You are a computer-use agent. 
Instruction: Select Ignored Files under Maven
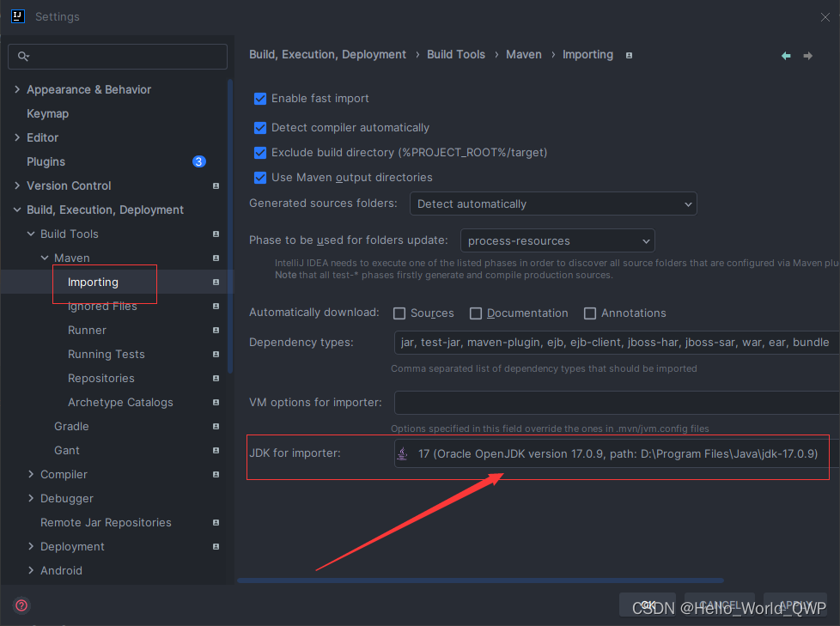click(x=102, y=307)
